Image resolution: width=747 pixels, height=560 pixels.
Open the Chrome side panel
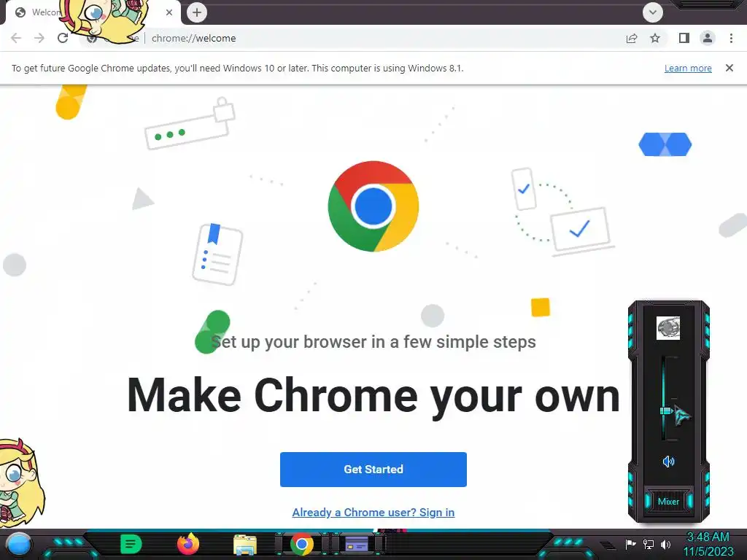coord(684,38)
